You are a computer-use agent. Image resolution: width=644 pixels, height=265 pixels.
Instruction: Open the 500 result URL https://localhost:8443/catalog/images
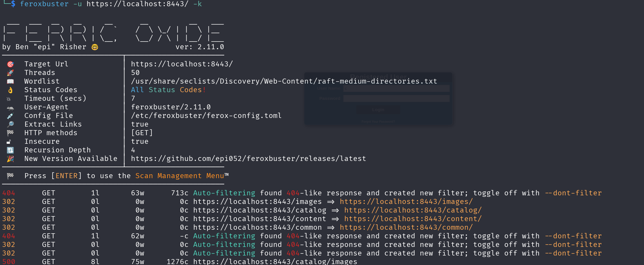coord(275,262)
